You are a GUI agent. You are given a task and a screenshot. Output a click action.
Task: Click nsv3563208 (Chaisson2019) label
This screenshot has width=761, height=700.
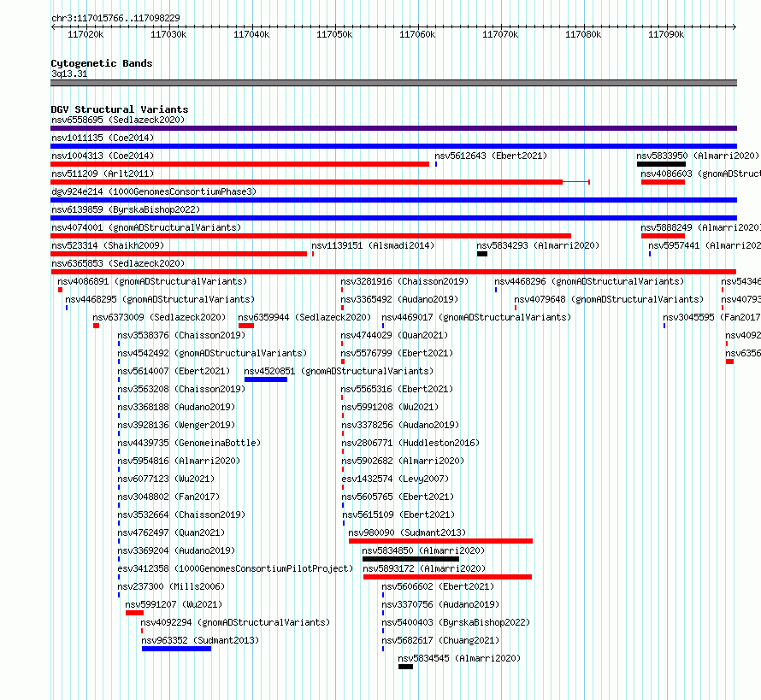click(181, 389)
